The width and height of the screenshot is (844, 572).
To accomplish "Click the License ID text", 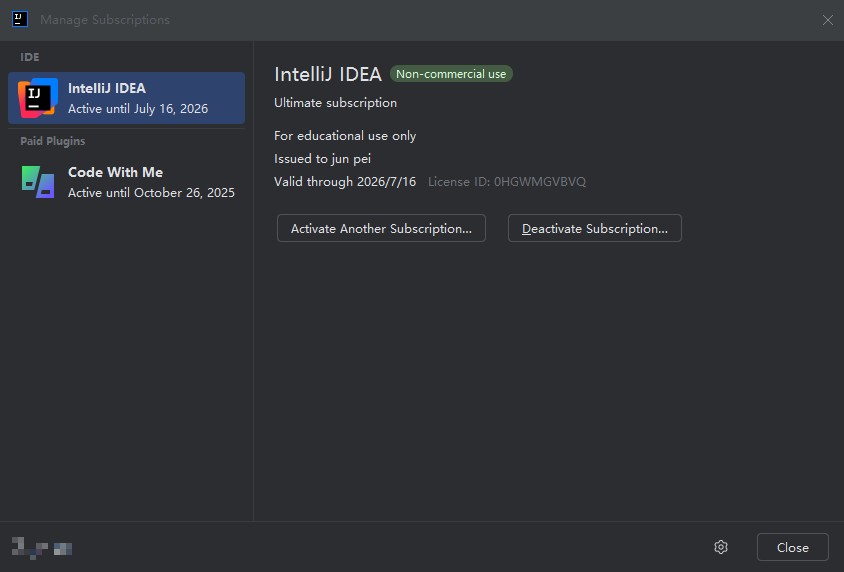I will click(507, 182).
